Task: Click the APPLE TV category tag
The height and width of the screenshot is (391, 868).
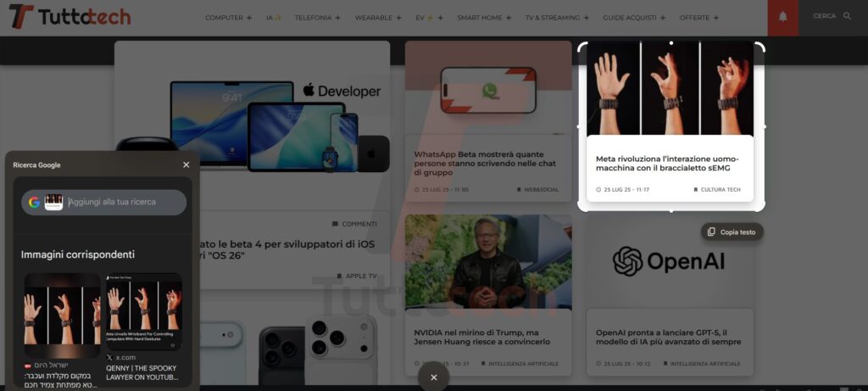Action: (x=357, y=276)
